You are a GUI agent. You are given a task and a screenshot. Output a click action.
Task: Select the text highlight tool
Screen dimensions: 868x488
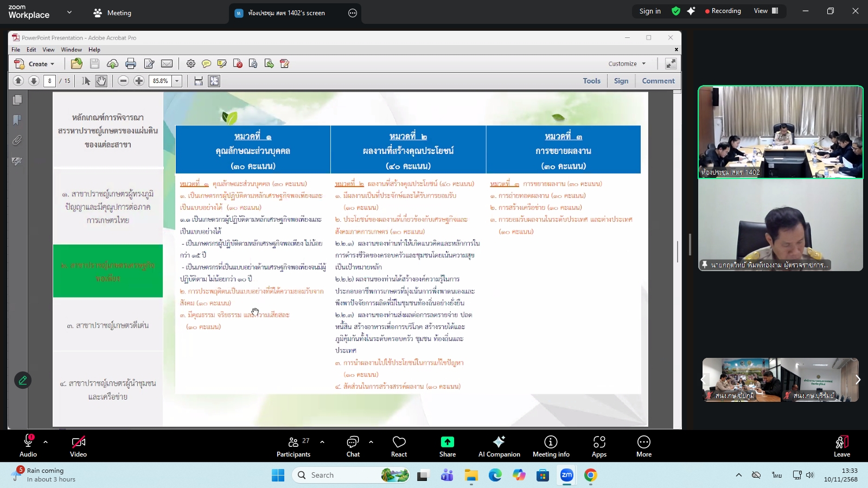(x=221, y=63)
